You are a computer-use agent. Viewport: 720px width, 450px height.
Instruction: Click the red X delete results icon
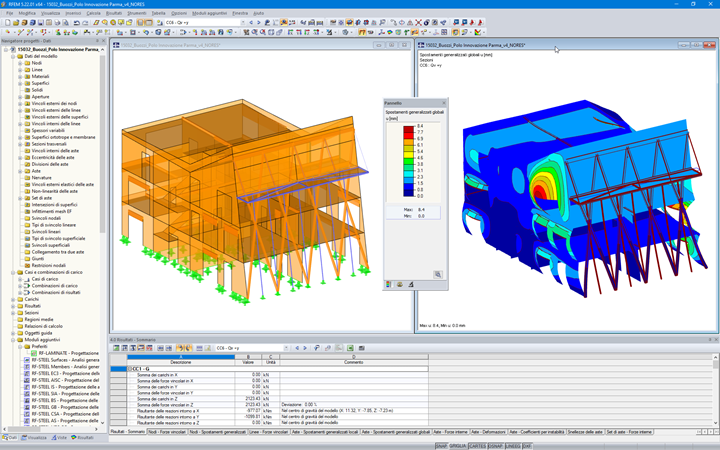coord(419,22)
